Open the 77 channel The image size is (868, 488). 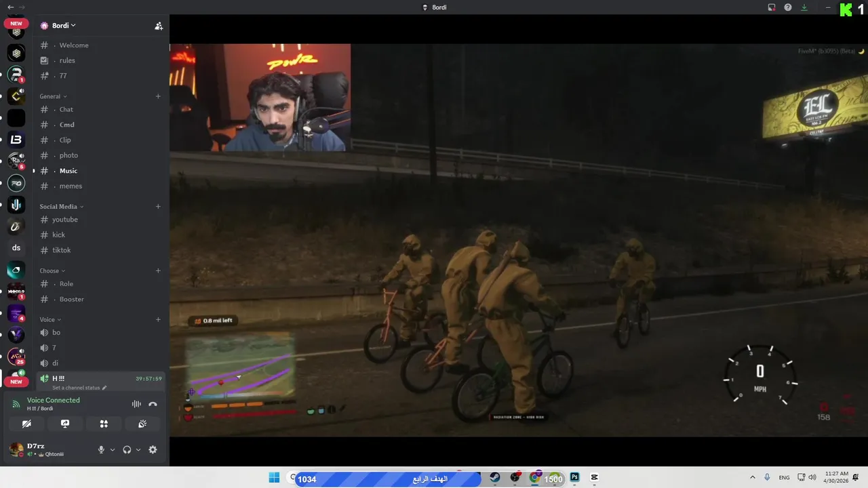point(101,76)
